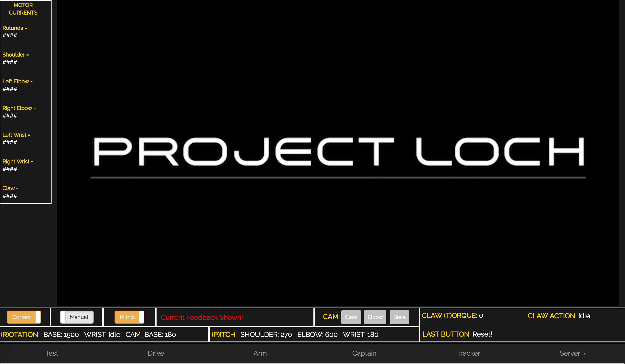Navigate to the Drive tab
The width and height of the screenshot is (625, 364).
tap(156, 353)
